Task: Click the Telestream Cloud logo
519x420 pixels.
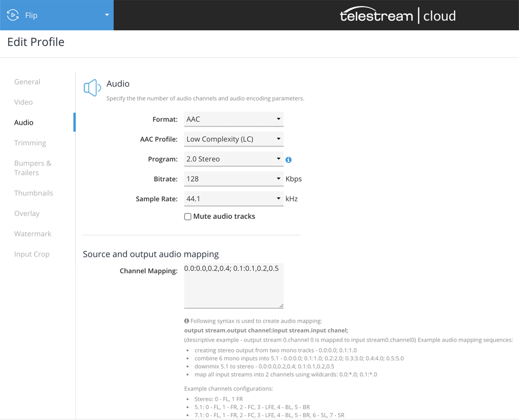Action: coord(397,15)
